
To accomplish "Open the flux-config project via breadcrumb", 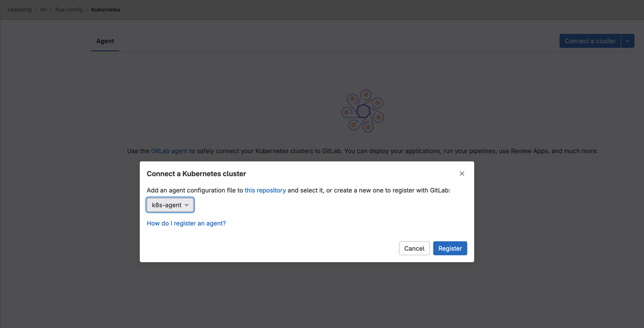I will [x=69, y=9].
